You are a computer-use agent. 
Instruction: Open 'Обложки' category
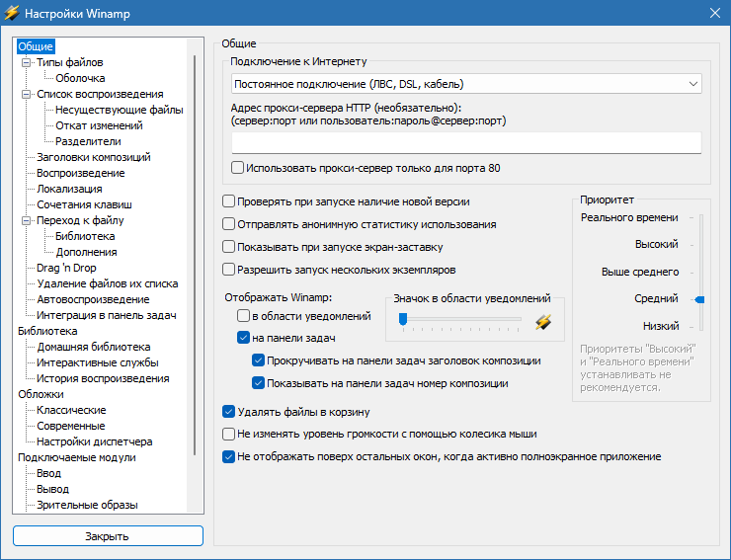click(x=41, y=394)
